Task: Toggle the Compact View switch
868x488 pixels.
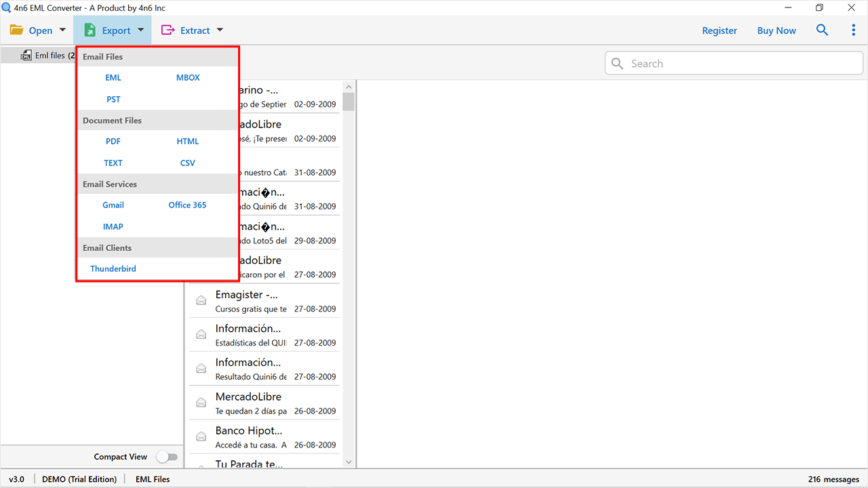Action: click(167, 457)
